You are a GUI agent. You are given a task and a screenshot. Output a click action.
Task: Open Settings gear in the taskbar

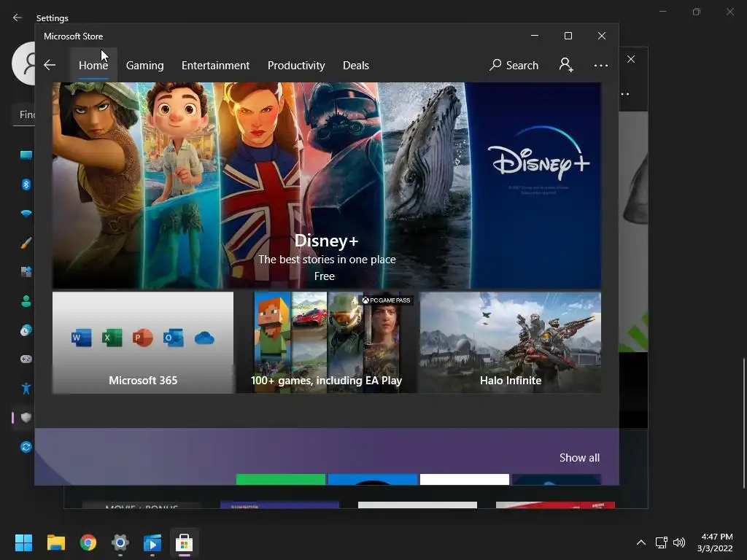click(x=120, y=542)
